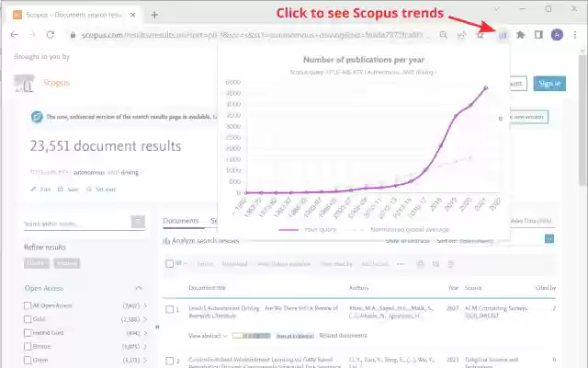Click the Sign in button

coord(549,84)
